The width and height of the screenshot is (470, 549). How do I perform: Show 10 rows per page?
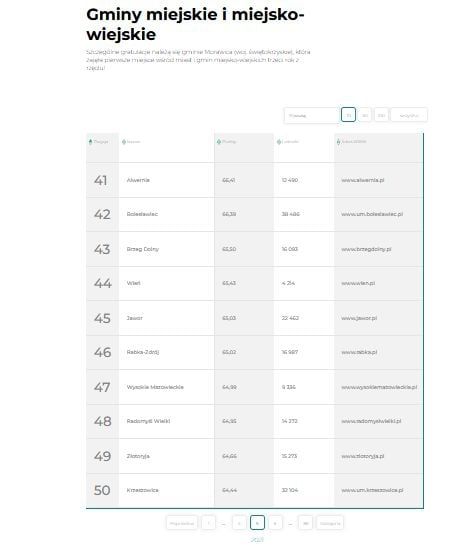pyautogui.click(x=348, y=115)
